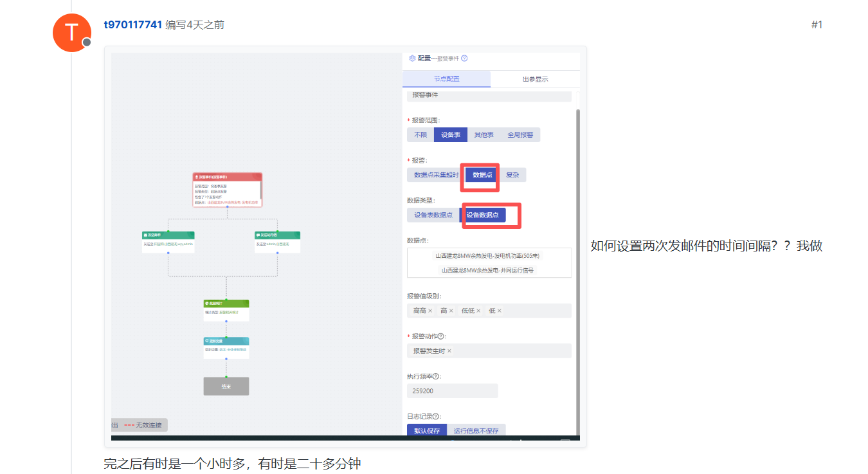Image resolution: width=868 pixels, height=474 pixels.
Task: Remove the 低低 alarm level tag
Action: (x=478, y=311)
